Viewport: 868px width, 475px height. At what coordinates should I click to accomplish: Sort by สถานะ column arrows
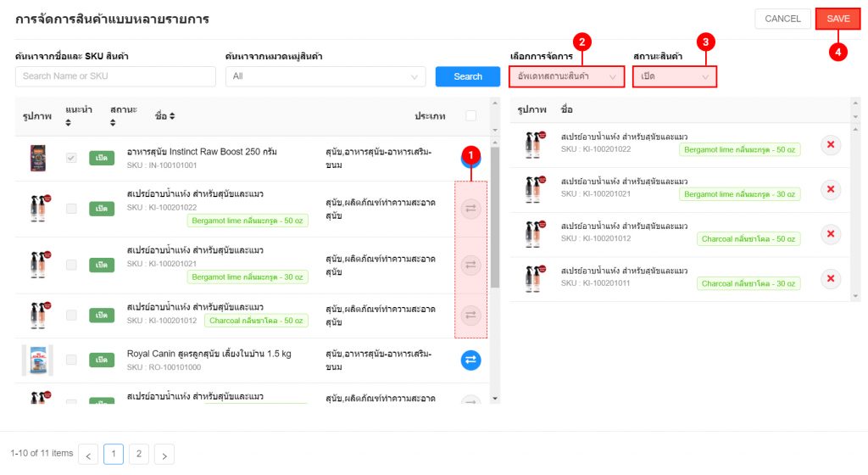click(113, 123)
